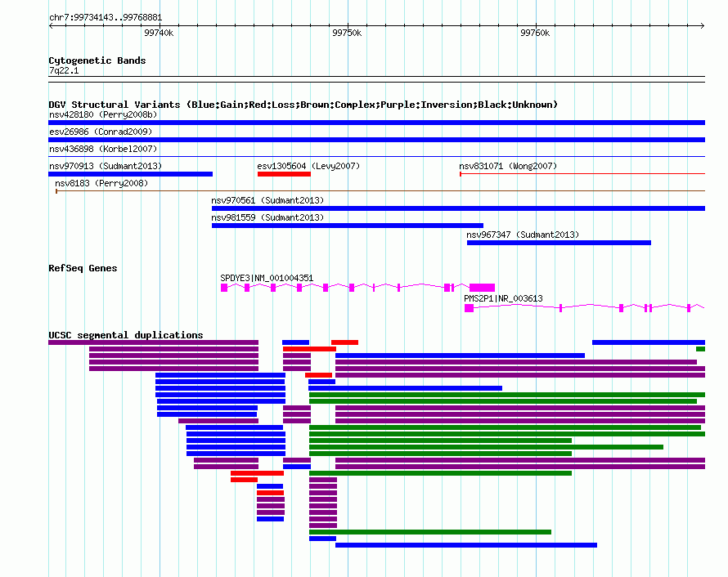Viewport: 728px width, 577px height.
Task: Click the SPDYE3|NM_001004351 gene label
Action: click(x=267, y=278)
